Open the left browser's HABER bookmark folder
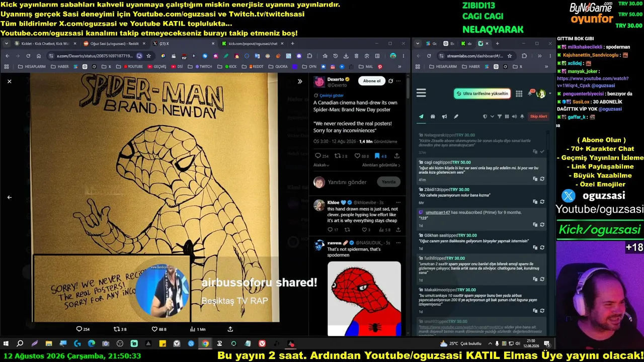 pyautogui.click(x=59, y=66)
